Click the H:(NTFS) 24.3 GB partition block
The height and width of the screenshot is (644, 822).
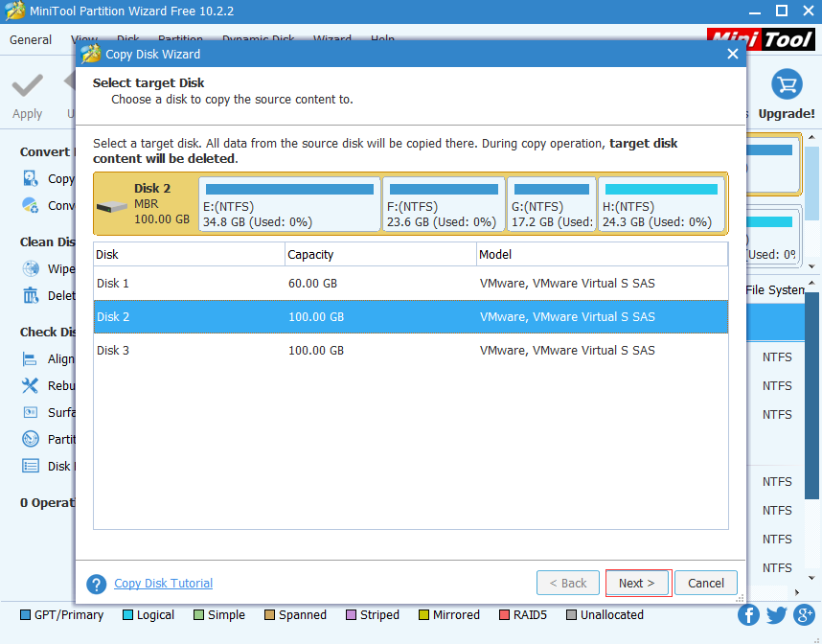[662, 204]
